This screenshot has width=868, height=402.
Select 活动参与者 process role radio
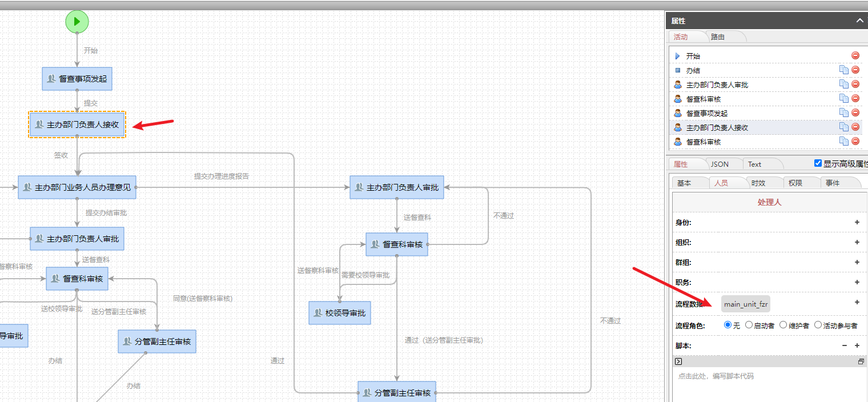point(818,325)
